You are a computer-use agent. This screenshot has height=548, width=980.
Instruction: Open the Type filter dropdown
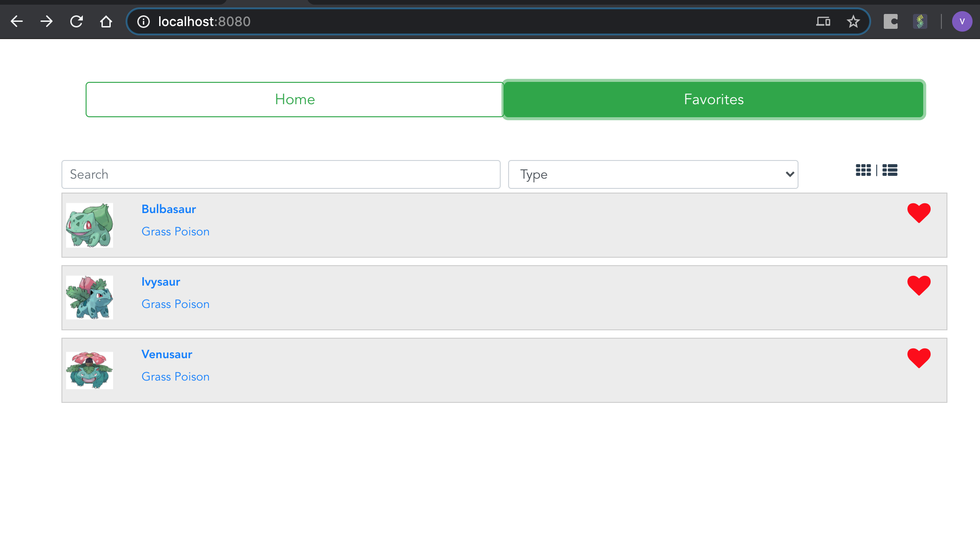tap(653, 174)
